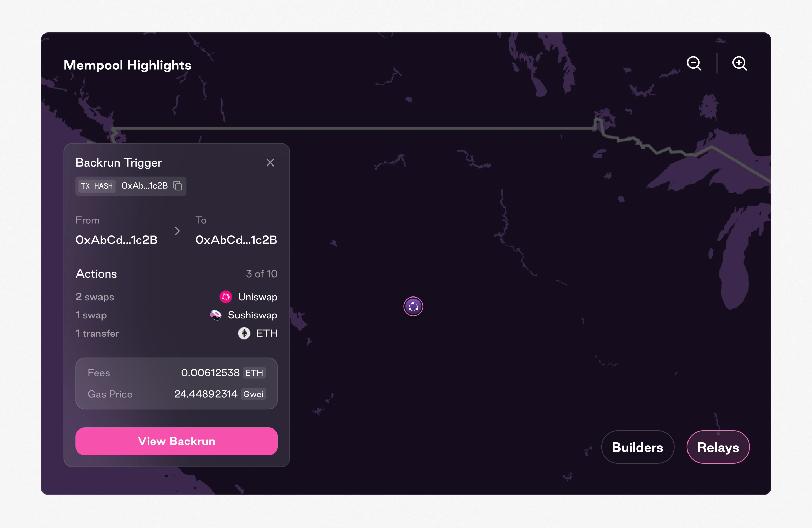Zoom in the map with magnifier plus

pyautogui.click(x=739, y=64)
